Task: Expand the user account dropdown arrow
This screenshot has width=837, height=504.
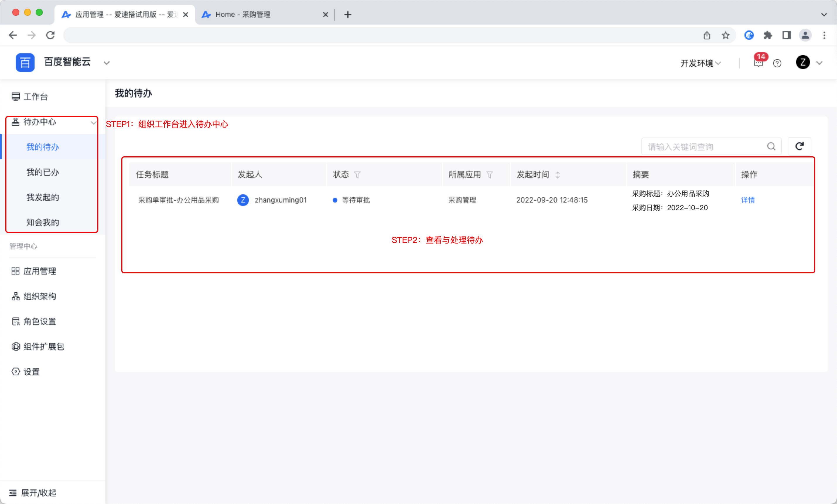Action: (819, 63)
